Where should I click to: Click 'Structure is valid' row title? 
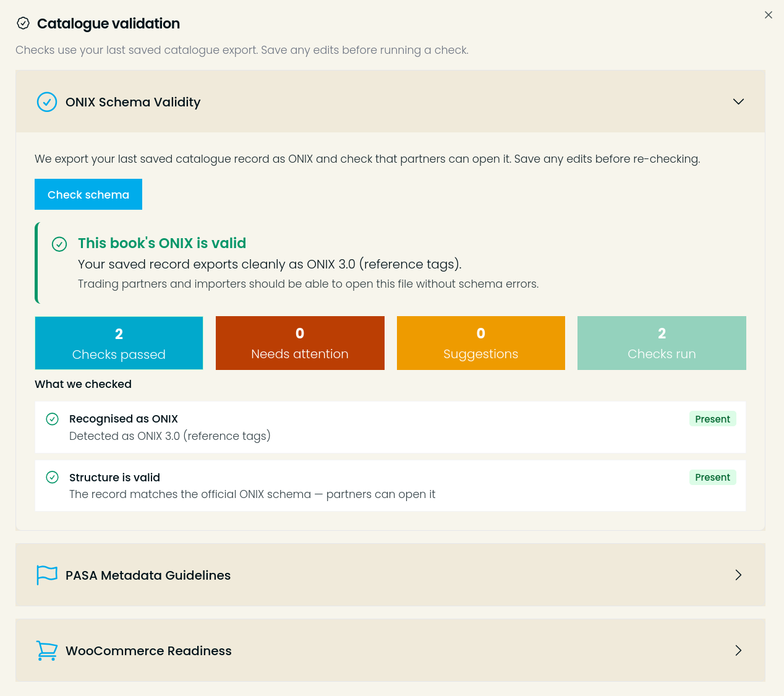coord(114,478)
